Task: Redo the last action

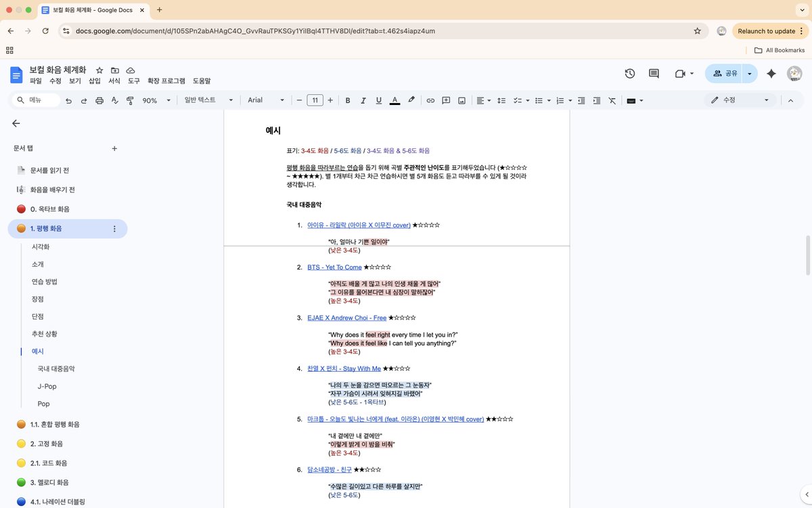Action: pyautogui.click(x=84, y=100)
